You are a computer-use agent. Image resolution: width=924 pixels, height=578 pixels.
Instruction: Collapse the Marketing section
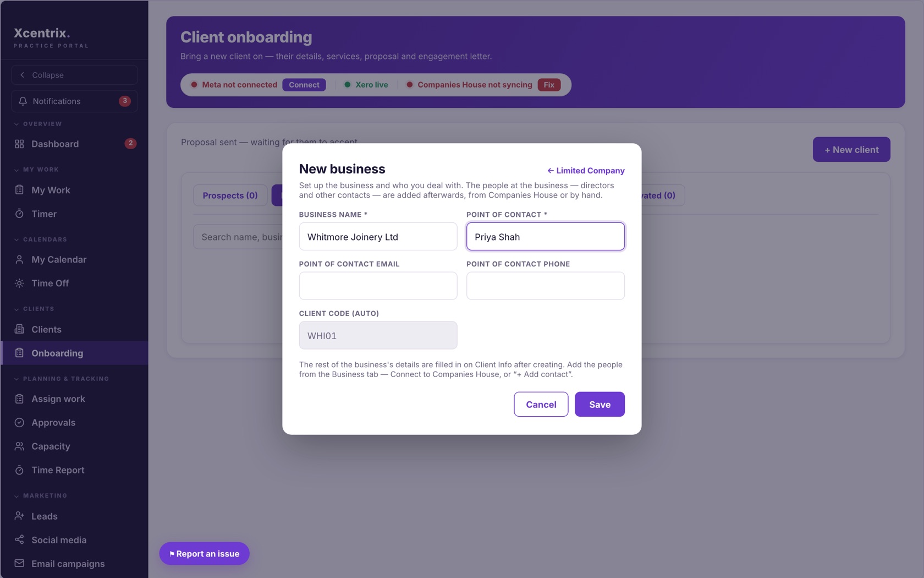40,495
